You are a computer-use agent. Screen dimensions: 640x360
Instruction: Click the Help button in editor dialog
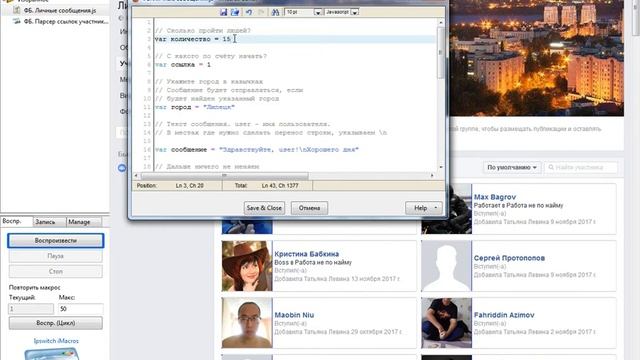[x=420, y=208]
